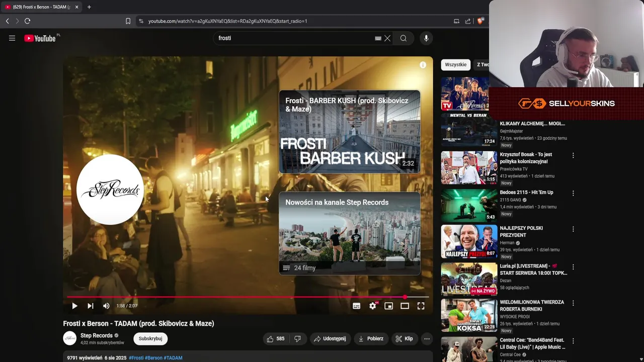Open the on-screen keyboard icon in search box
644x362 pixels.
[x=378, y=38]
